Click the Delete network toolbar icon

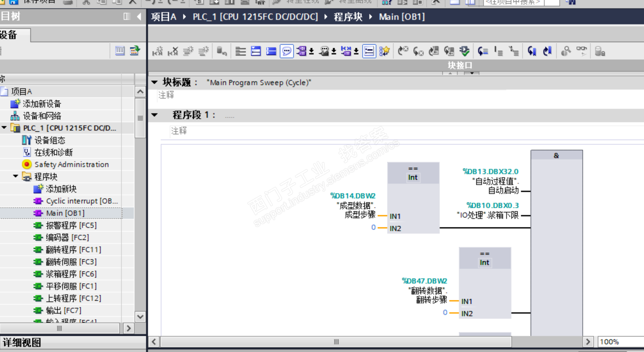click(173, 52)
